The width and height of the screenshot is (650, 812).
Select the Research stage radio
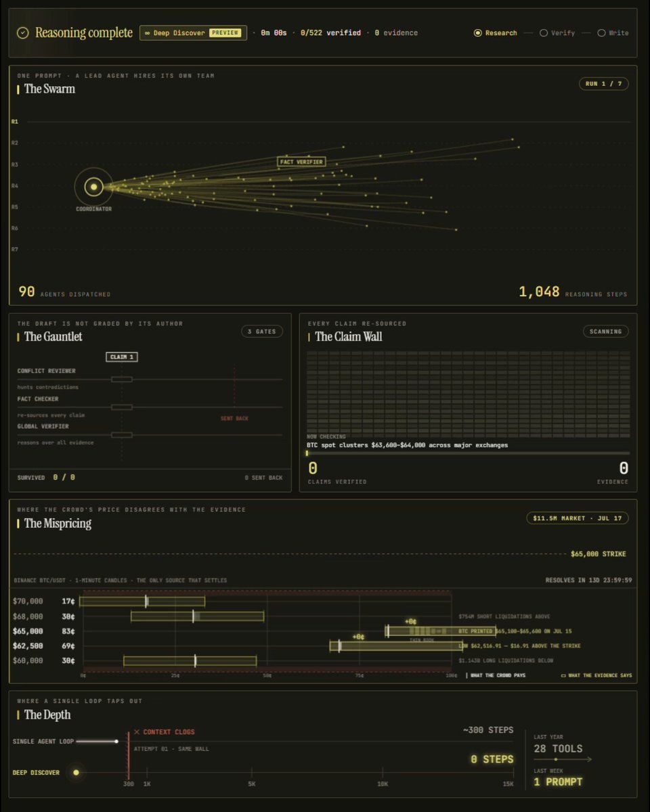click(478, 33)
